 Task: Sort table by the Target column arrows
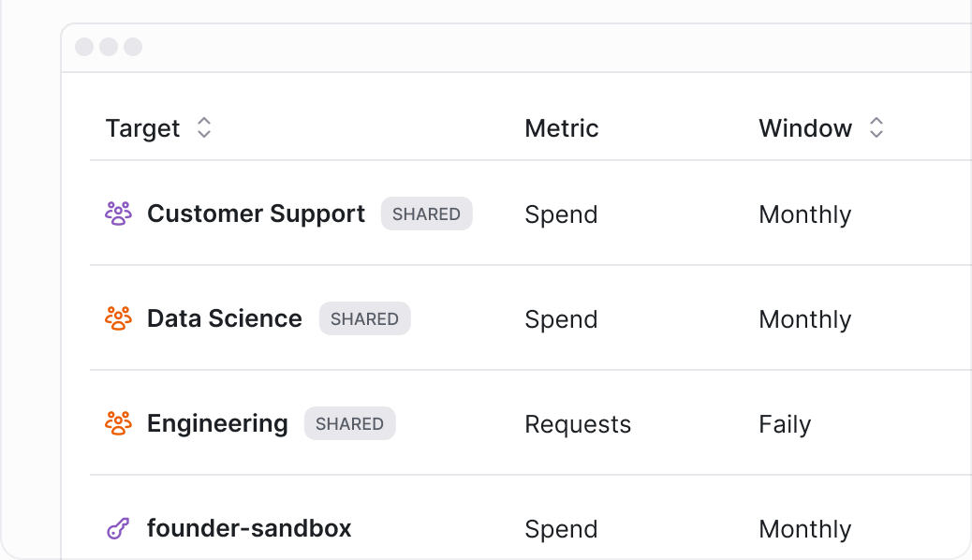click(204, 127)
